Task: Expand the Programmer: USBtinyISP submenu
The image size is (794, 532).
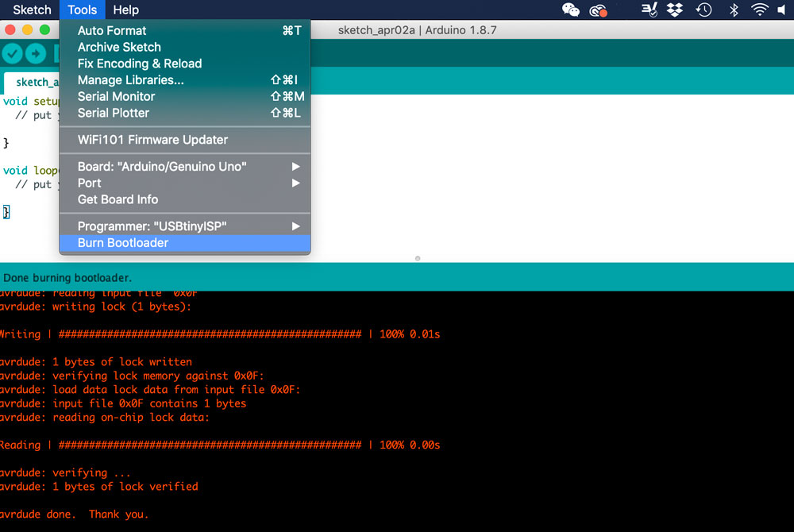Action: coord(185,226)
